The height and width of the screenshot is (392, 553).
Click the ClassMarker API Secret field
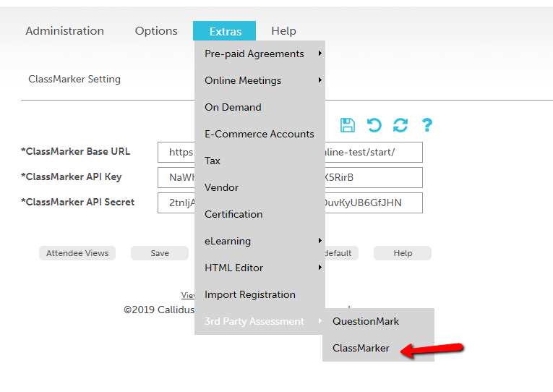[290, 203]
